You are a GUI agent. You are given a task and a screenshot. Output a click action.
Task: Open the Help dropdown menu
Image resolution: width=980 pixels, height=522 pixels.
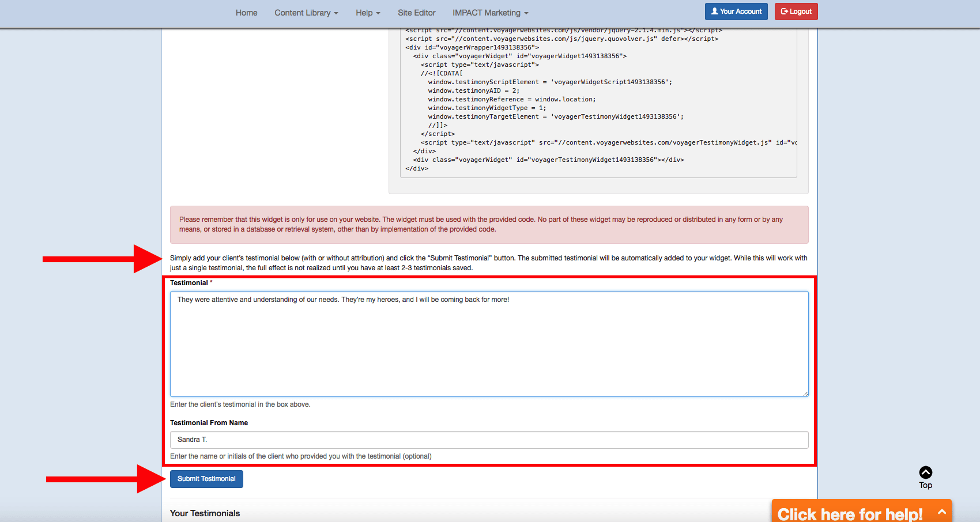[x=368, y=13]
